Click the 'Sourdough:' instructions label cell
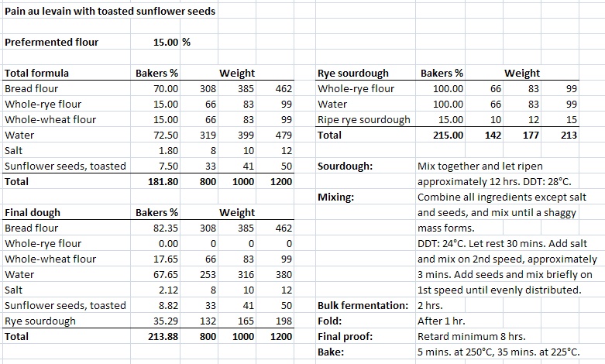The image size is (605, 364). click(x=345, y=166)
